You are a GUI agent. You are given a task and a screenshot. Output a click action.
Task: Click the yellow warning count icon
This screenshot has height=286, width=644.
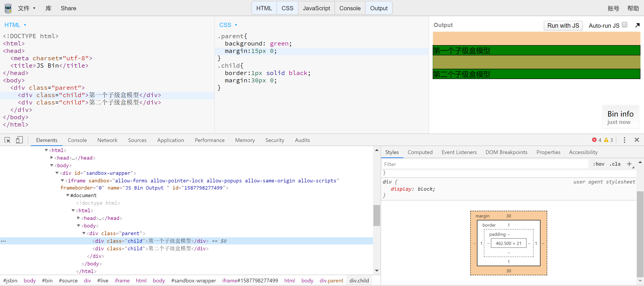[606, 140]
